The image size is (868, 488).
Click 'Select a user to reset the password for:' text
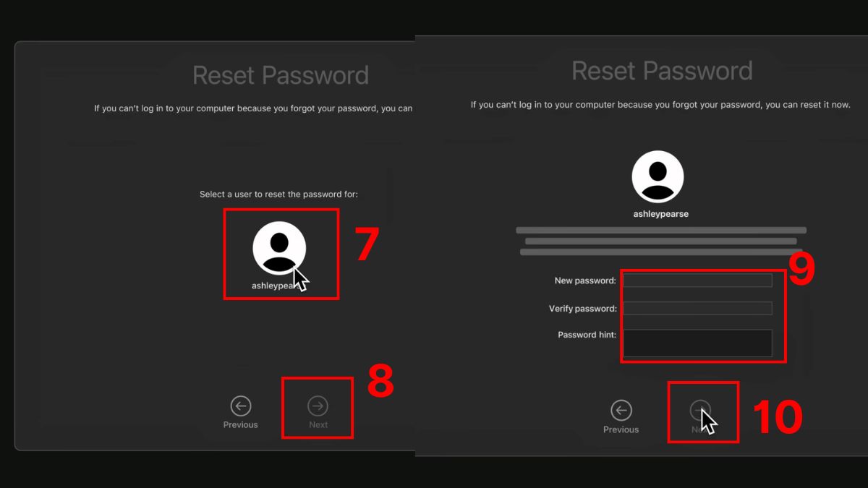278,194
